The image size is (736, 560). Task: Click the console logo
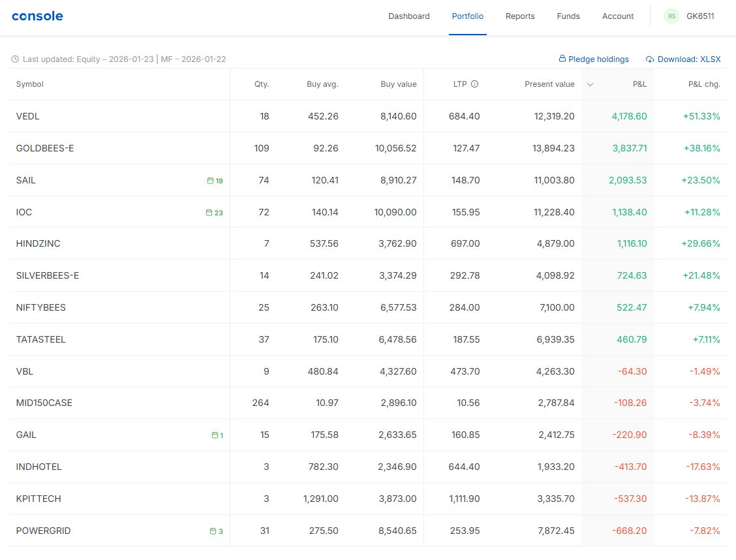(37, 16)
